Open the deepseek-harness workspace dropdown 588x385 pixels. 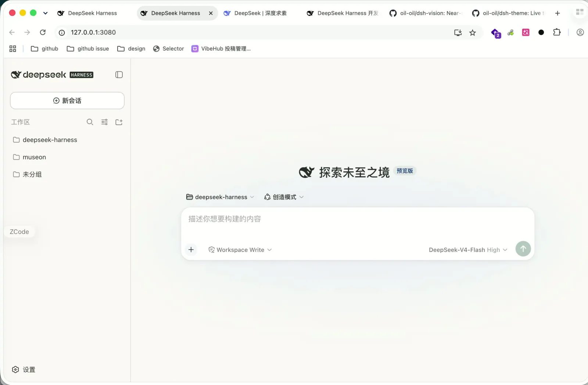click(220, 197)
